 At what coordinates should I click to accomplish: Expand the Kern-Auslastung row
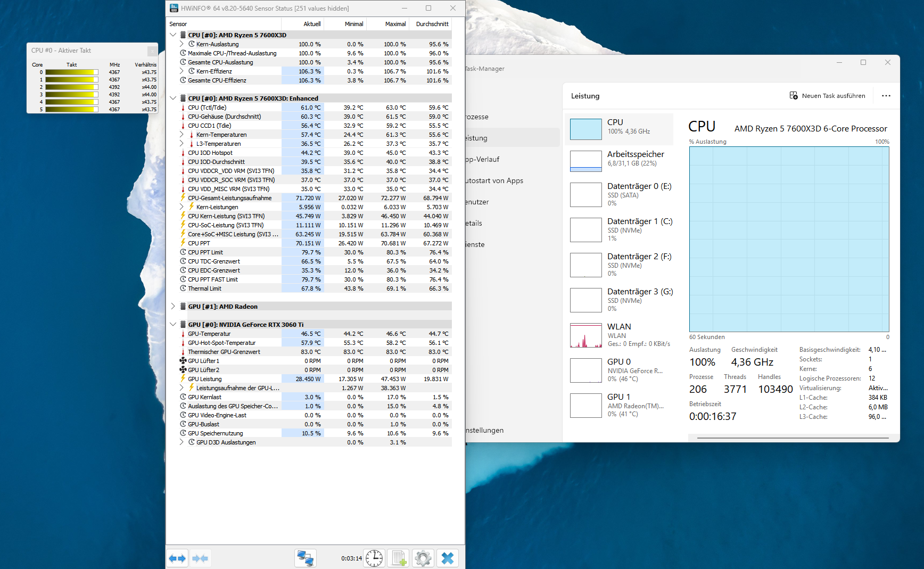(x=181, y=44)
